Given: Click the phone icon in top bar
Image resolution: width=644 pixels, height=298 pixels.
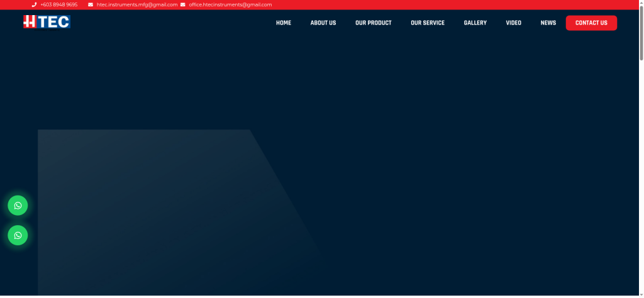Looking at the screenshot, I should (34, 4).
